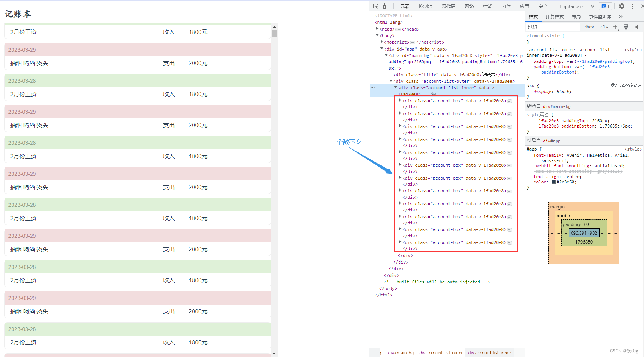Click the div#app inherited-from link

coord(552,141)
